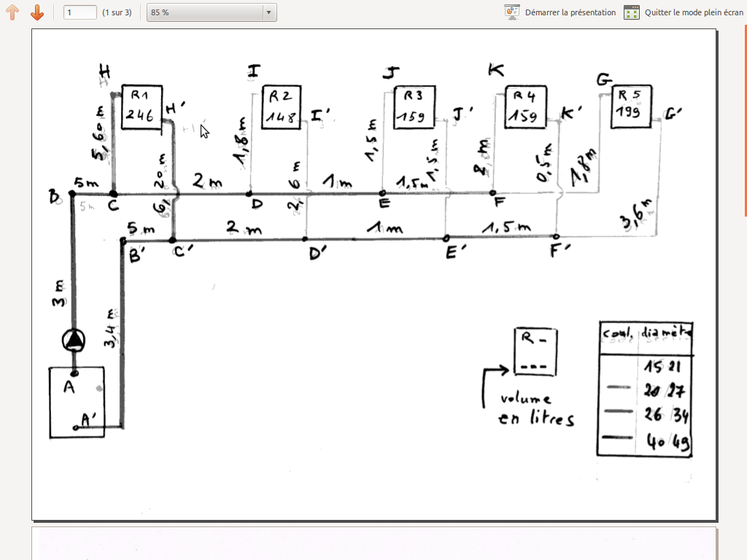Click the R4 159 radiator box
Viewport: 747px width, 560px height.
tap(525, 107)
